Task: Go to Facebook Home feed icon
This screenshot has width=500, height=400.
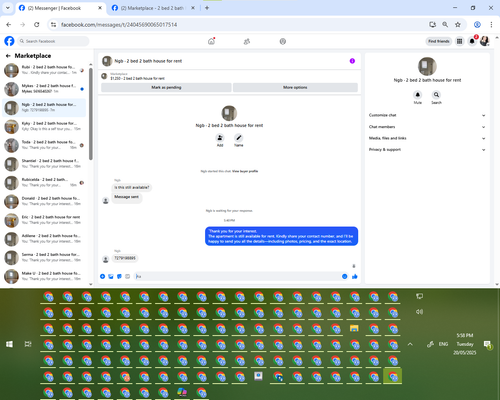Action: tap(211, 41)
